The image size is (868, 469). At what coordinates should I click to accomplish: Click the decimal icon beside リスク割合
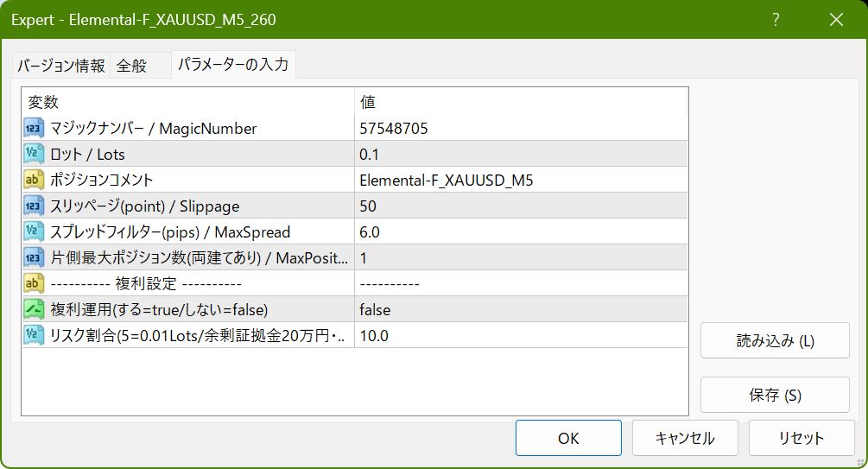pos(34,335)
